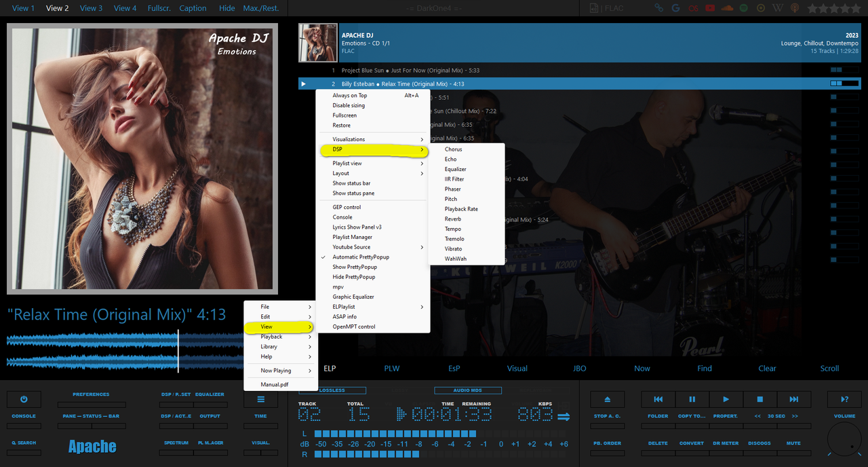Screen dimensions: 868x467
Task: Open the YouTube icon
Action: click(710, 8)
